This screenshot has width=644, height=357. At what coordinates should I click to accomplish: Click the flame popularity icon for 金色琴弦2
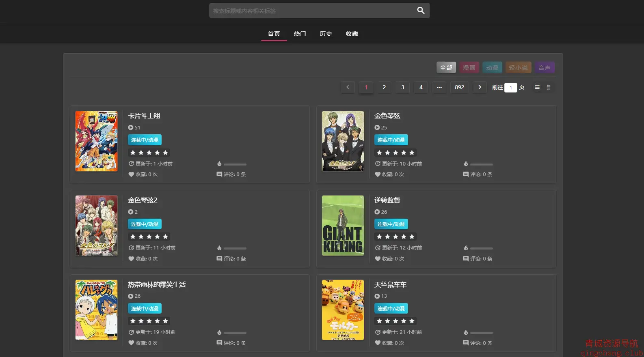pyautogui.click(x=219, y=248)
